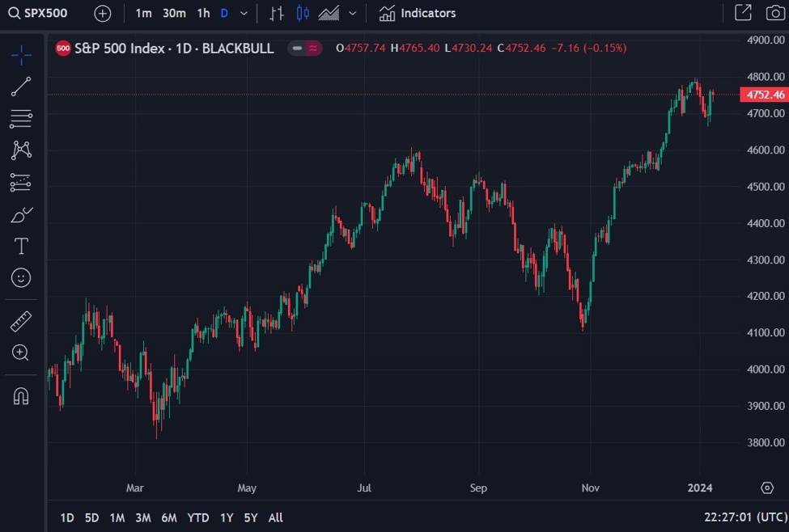Switch to the YTD range tab
The width and height of the screenshot is (789, 532).
click(197, 517)
